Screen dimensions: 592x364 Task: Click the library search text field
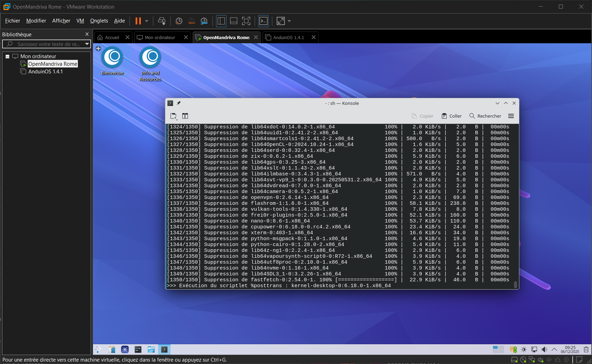(48, 44)
